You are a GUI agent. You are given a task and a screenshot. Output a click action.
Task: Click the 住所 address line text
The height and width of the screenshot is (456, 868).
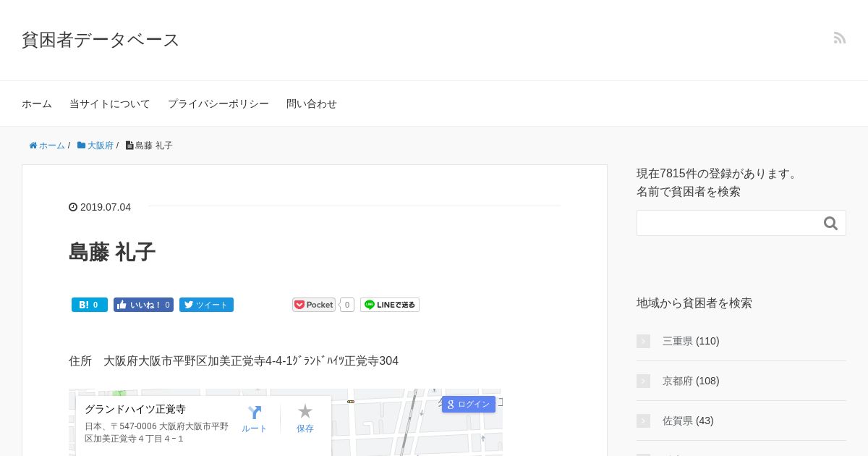tap(234, 360)
